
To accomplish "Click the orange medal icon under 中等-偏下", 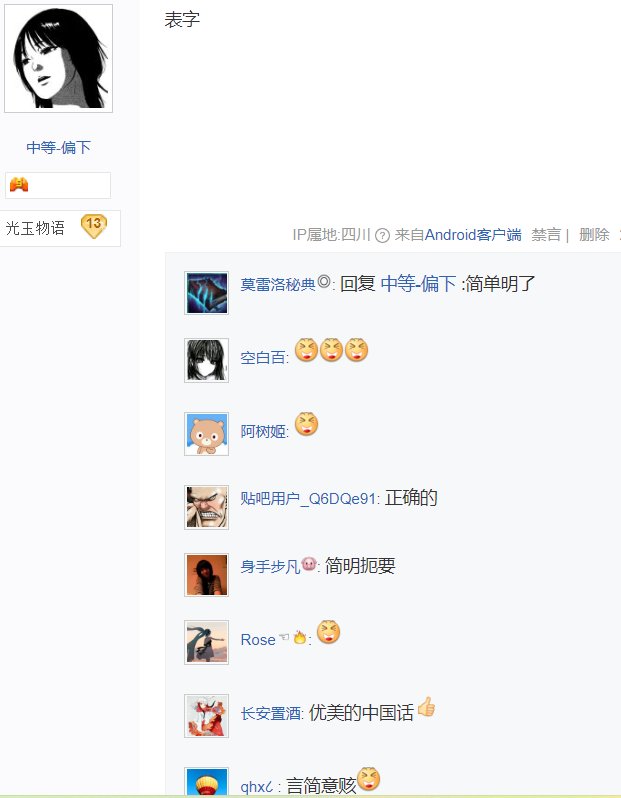I will pyautogui.click(x=19, y=184).
